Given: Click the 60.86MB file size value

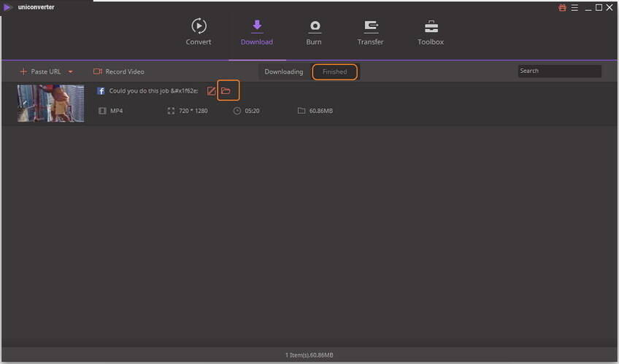Looking at the screenshot, I should [x=321, y=111].
